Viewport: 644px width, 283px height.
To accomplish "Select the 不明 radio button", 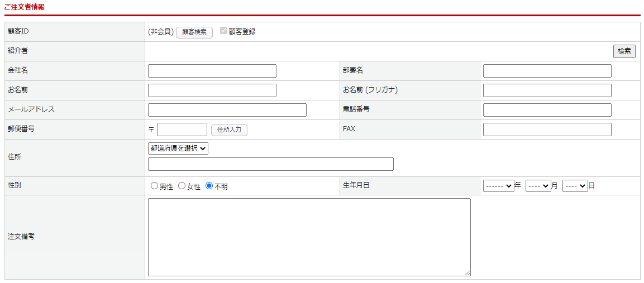I will tap(209, 186).
